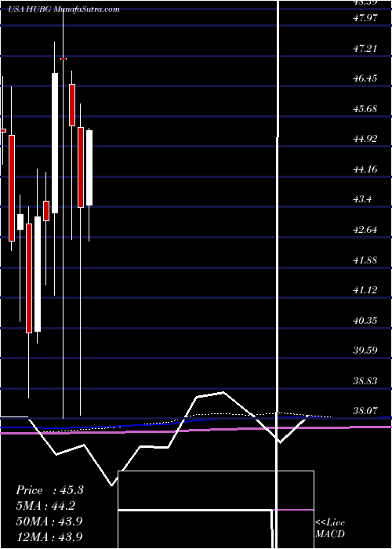Click the Price : 45.3 readout
Screen dimensions: 392x549
tap(49, 490)
